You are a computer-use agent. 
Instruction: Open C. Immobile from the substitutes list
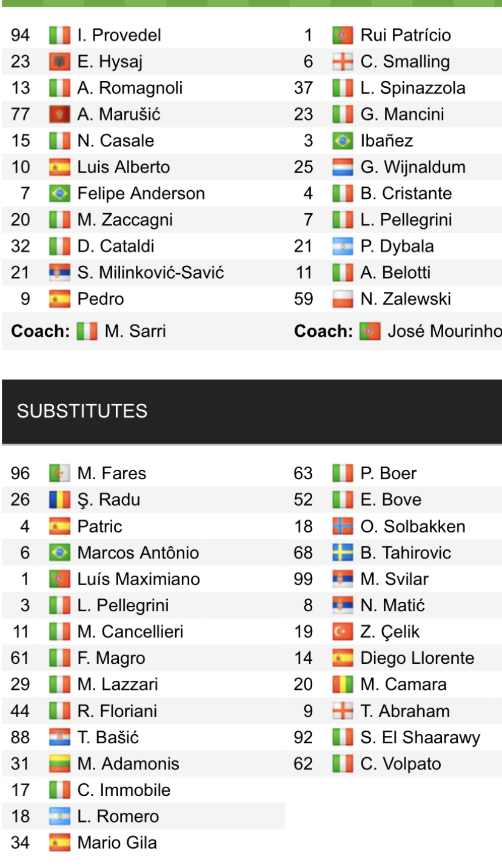124,790
